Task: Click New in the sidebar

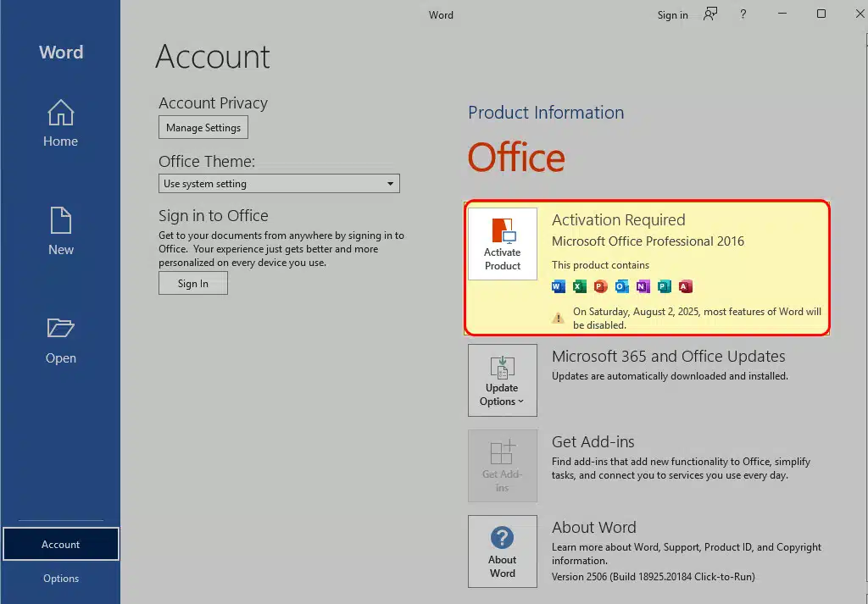Action: coord(60,232)
